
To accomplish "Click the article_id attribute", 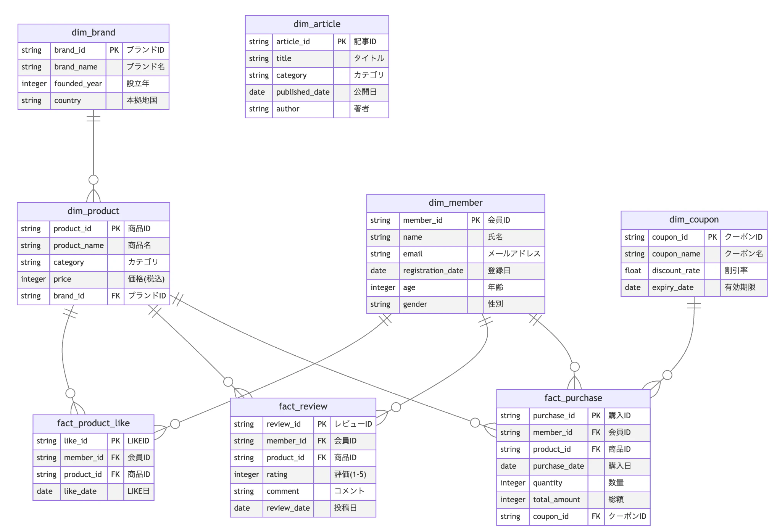I will tap(303, 42).
